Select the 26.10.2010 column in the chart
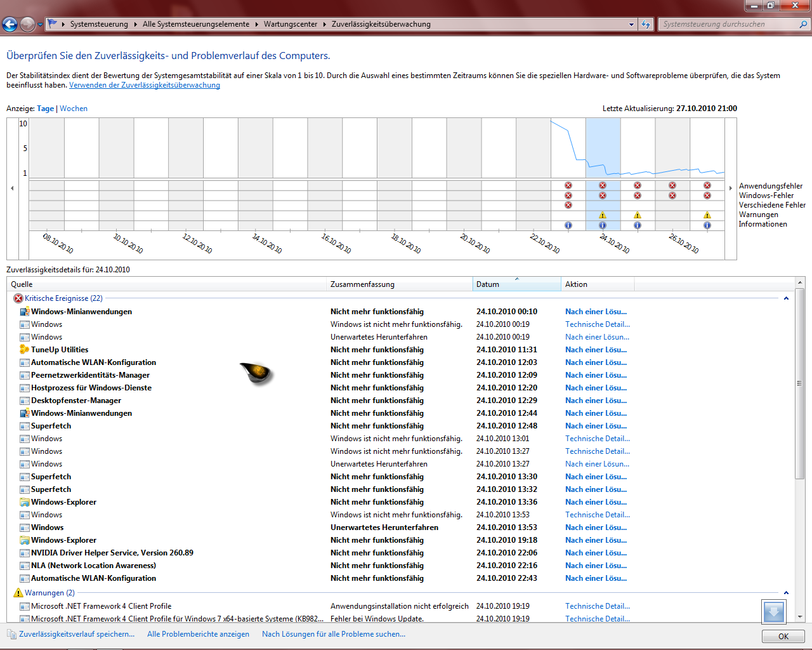Screen dimensions: 812x650 (x=672, y=174)
